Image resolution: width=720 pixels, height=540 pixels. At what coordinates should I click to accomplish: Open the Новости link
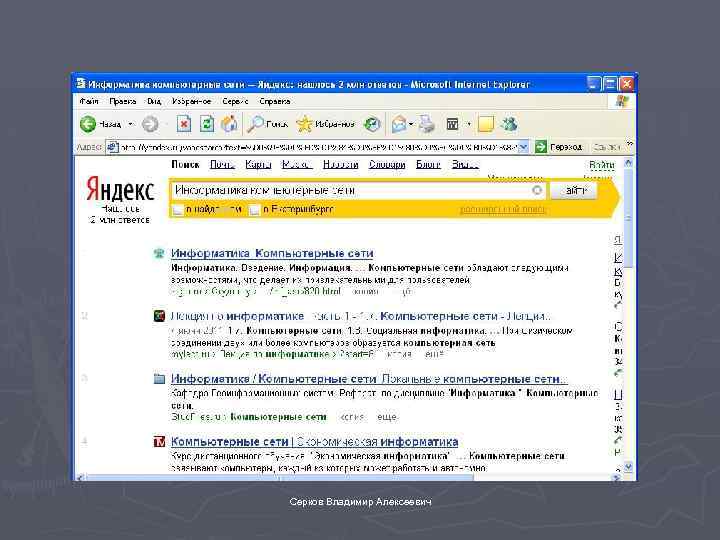(x=340, y=164)
